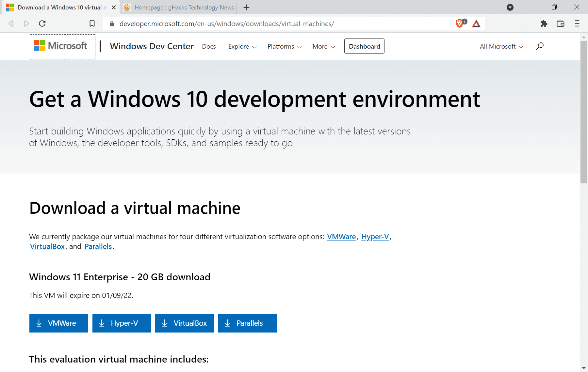Open the All Microsoft dropdown
The height and width of the screenshot is (372, 588).
pos(500,46)
